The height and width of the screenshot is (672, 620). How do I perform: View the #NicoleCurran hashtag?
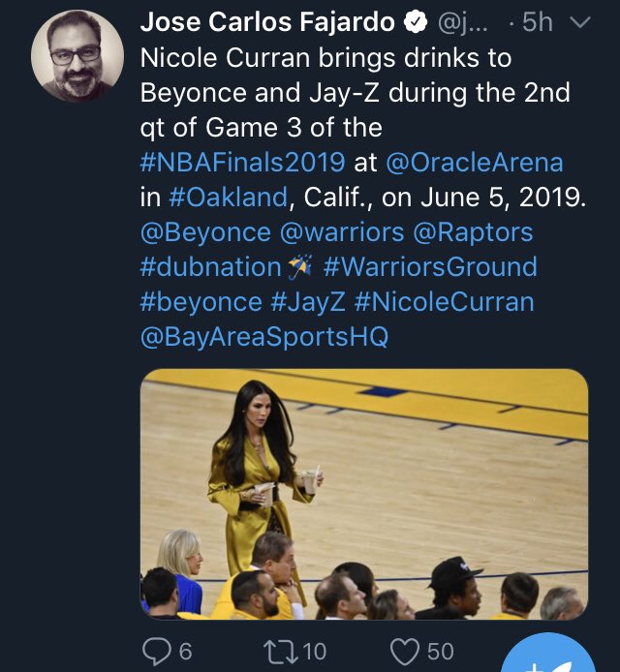444,302
